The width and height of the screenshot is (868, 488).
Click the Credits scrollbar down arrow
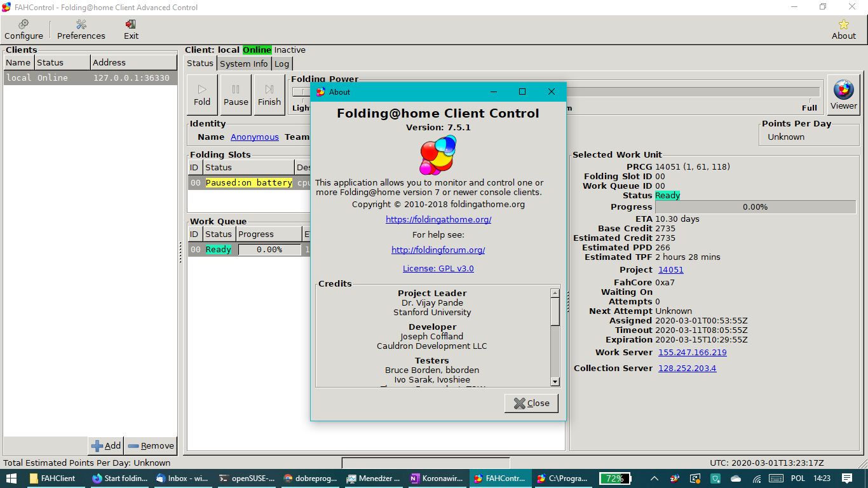click(x=555, y=381)
